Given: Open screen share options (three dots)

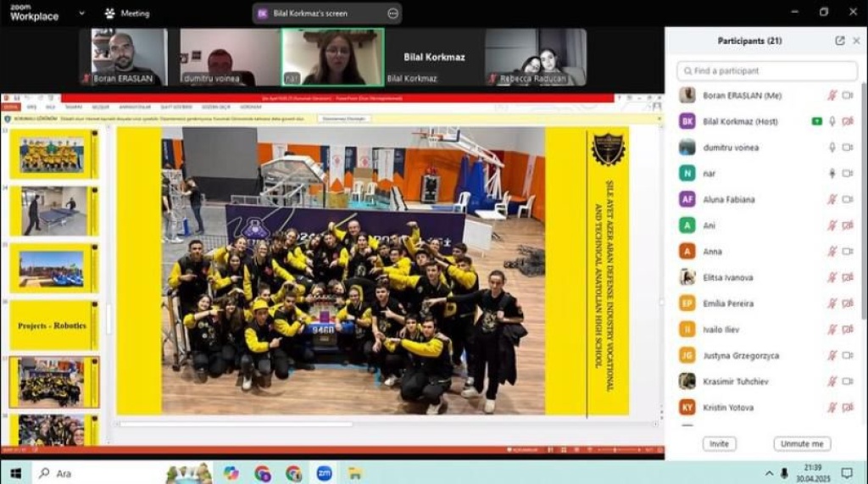Looking at the screenshot, I should point(392,14).
